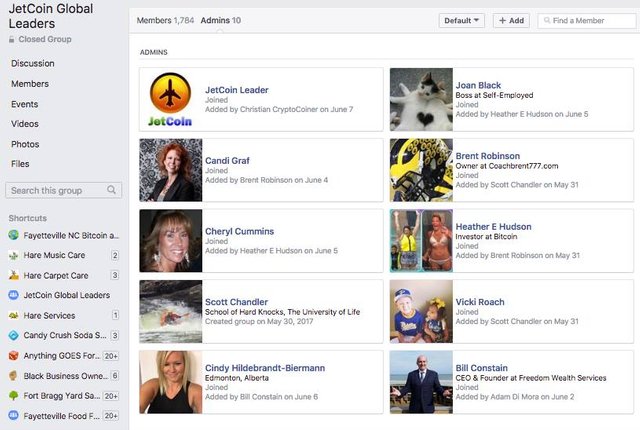640x430 pixels.
Task: Open the JetCoin Global Leaders group title
Action: click(51, 16)
